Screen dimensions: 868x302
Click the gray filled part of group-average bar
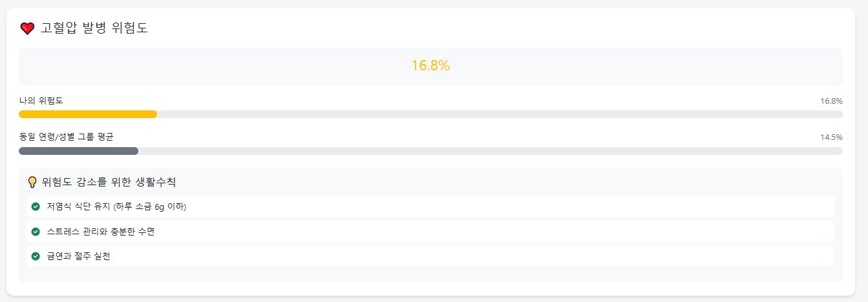78,151
